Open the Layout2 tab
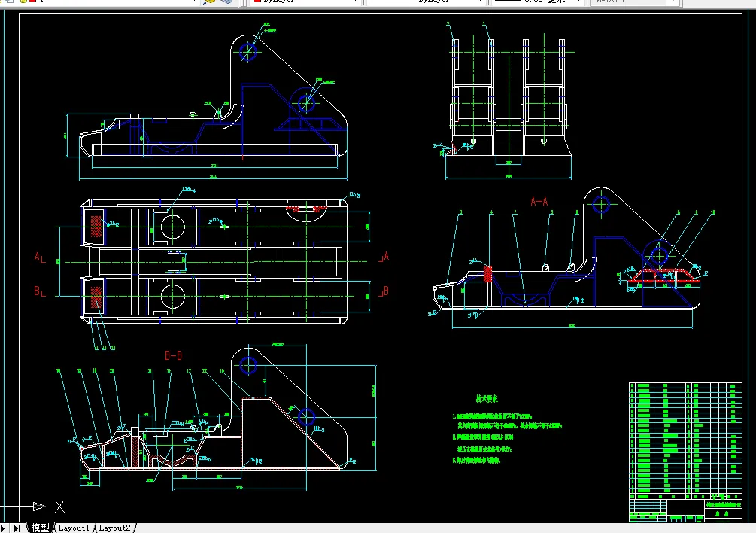 [x=114, y=528]
